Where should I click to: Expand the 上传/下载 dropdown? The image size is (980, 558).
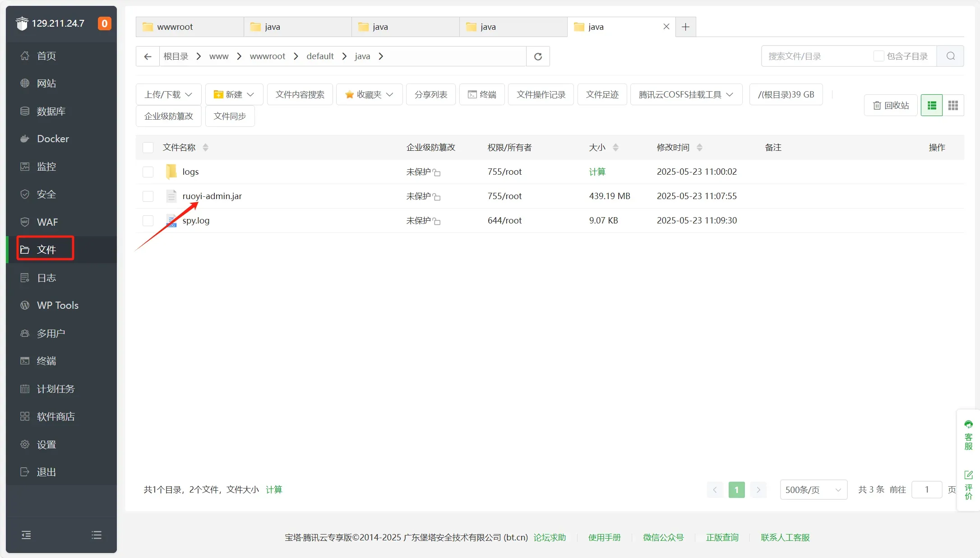(168, 94)
